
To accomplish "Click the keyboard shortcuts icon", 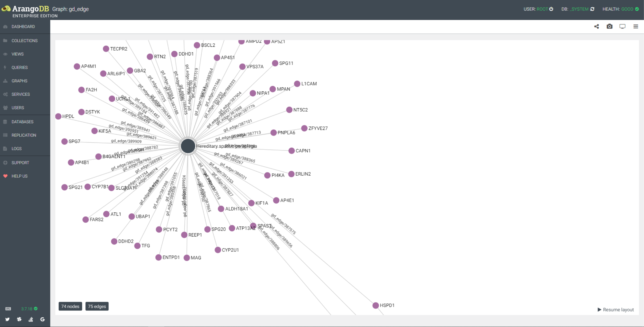I will 8,309.
